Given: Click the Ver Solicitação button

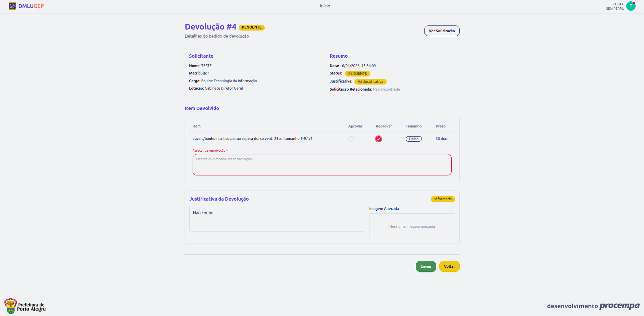Looking at the screenshot, I should click(x=442, y=31).
